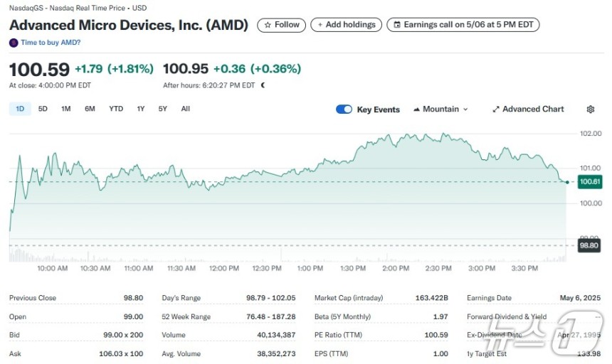
Task: Click the Beta (5Y Monthly) value 1.97
Action: pyautogui.click(x=440, y=317)
